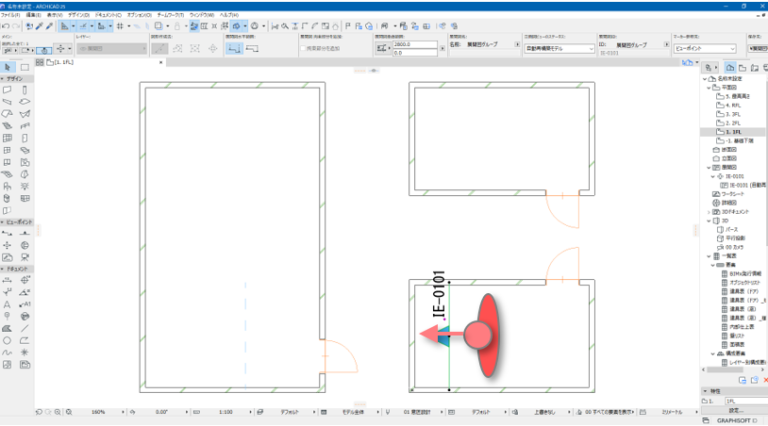
Task: Collapse the 平面図 folder in Navigator
Action: 709,88
